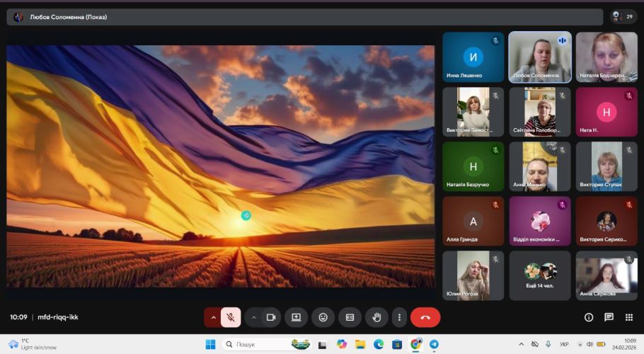
Task: Open the activities grid icon
Action: pos(629,317)
